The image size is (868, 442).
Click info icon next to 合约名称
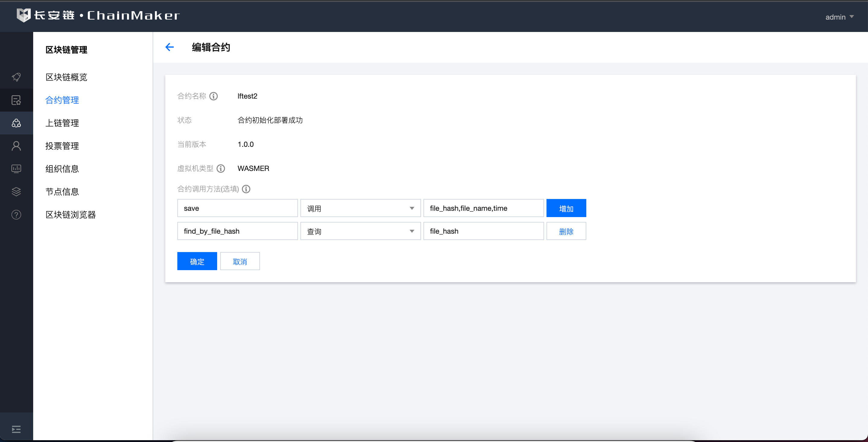coord(213,96)
